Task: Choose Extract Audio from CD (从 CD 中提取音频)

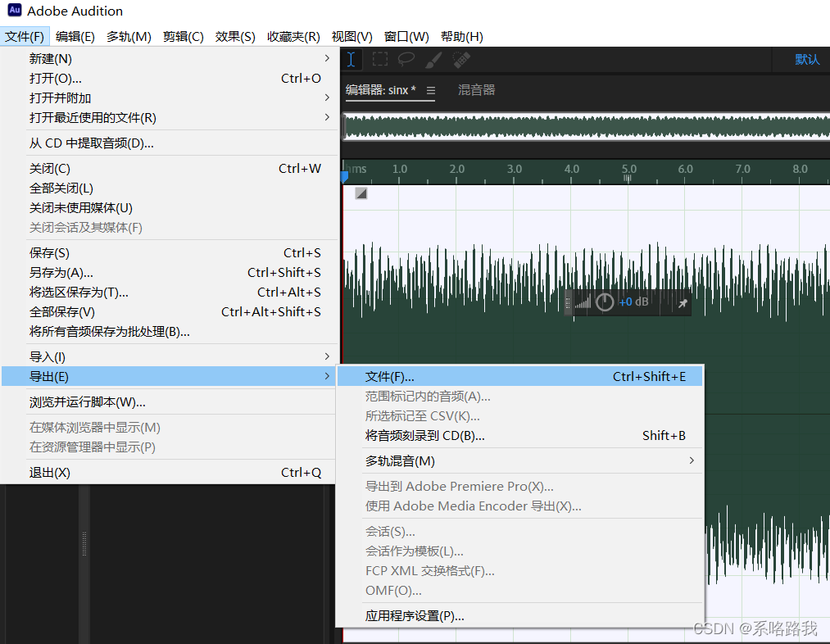Action: tap(170, 143)
